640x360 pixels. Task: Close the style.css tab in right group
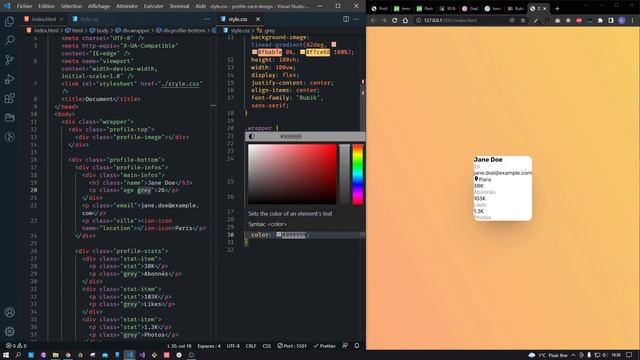coord(258,19)
